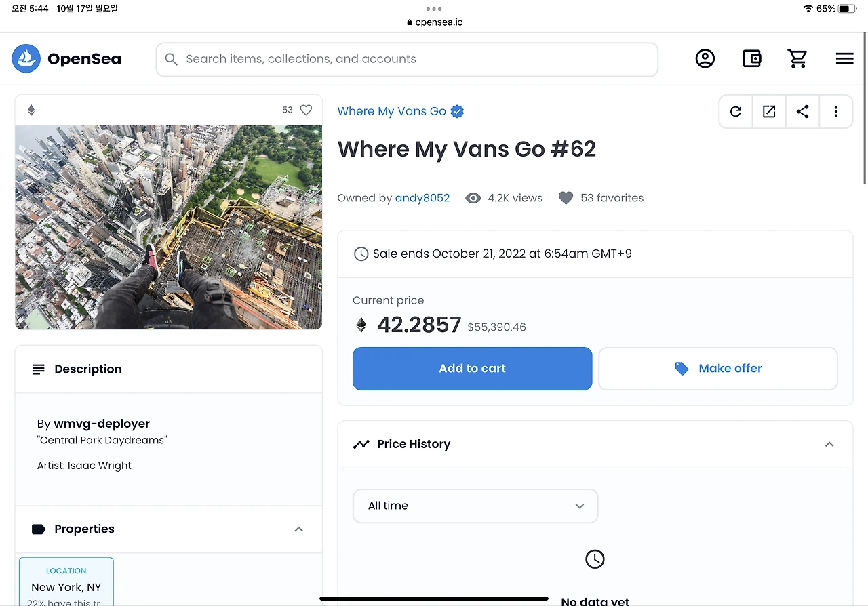Image resolution: width=868 pixels, height=606 pixels.
Task: Open the hamburger menu
Action: (x=844, y=59)
